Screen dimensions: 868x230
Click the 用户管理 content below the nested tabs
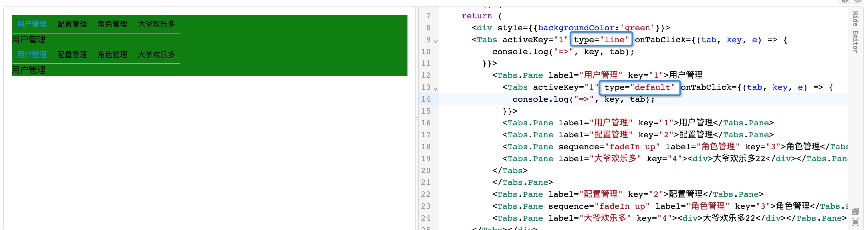(28, 70)
